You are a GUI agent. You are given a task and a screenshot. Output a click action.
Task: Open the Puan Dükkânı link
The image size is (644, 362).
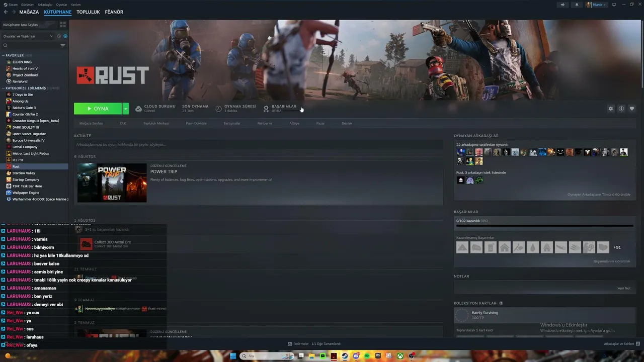coord(196,123)
